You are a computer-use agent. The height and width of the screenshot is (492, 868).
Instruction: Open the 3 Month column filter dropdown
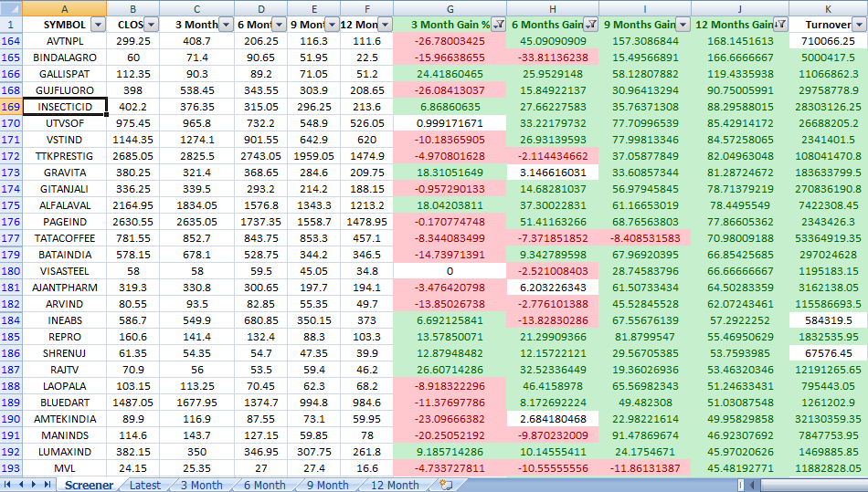click(x=226, y=25)
